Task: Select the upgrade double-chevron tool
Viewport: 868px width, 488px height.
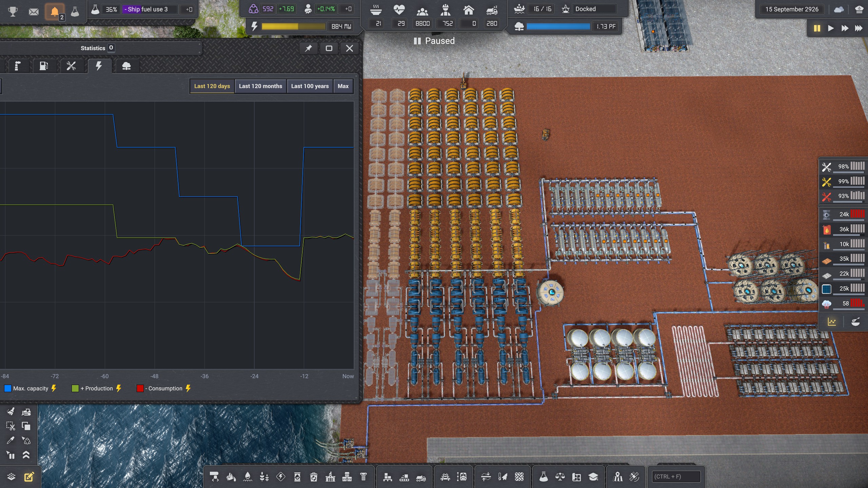Action: [x=26, y=455]
